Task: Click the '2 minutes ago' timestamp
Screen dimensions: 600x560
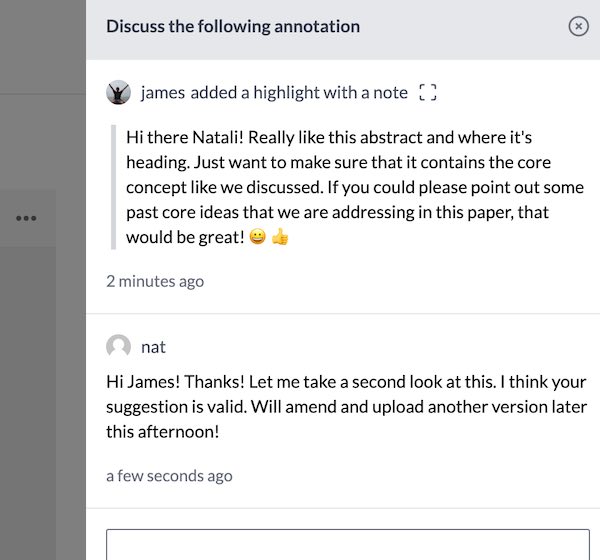Action: coord(155,281)
